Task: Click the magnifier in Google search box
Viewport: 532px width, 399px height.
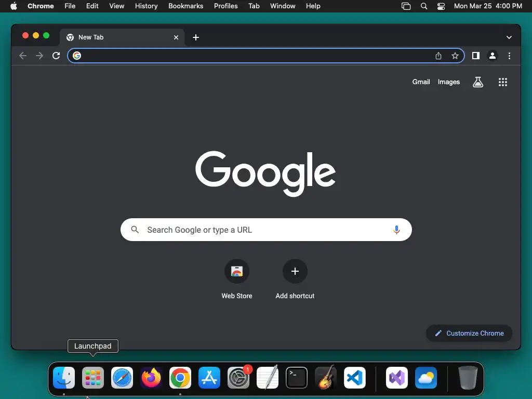Action: (x=135, y=230)
